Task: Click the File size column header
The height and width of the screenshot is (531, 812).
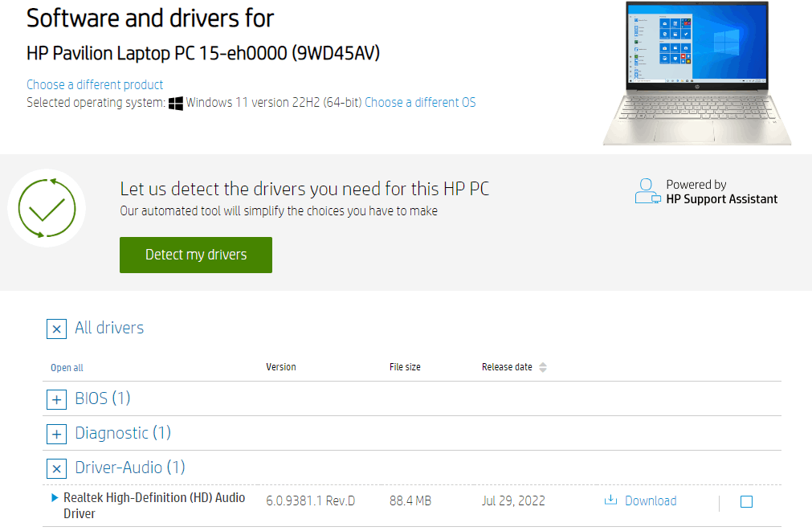Action: click(x=405, y=367)
